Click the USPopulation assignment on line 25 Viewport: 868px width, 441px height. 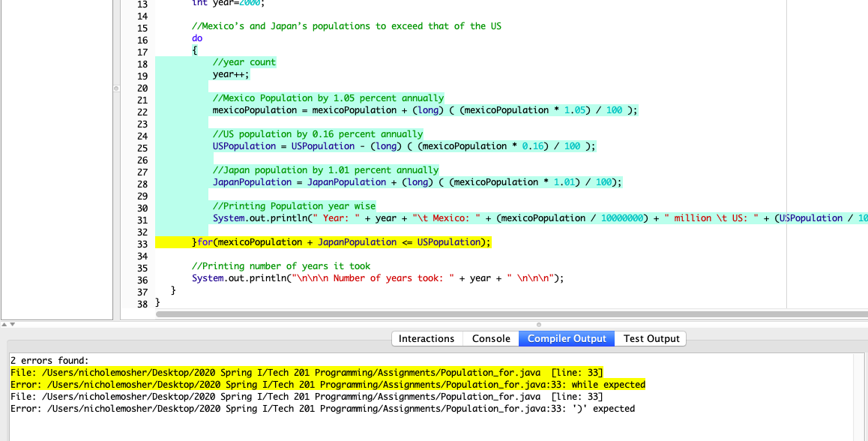(x=404, y=146)
